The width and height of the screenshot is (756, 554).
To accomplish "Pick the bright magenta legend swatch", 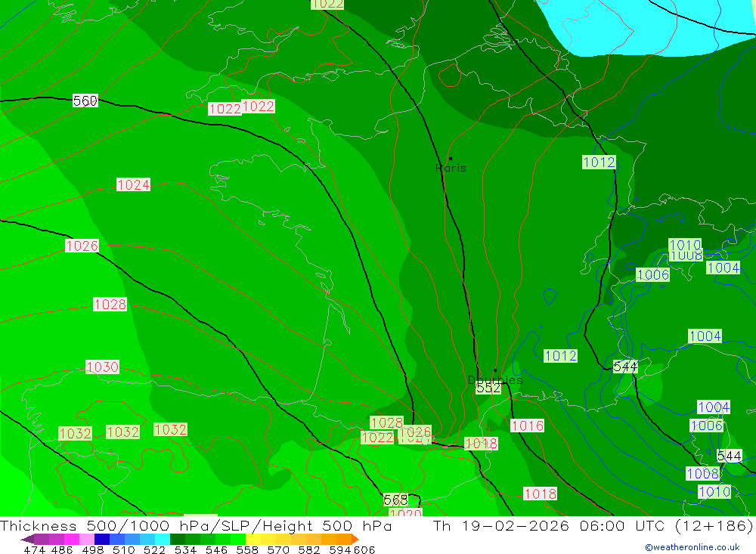I will tap(72, 539).
